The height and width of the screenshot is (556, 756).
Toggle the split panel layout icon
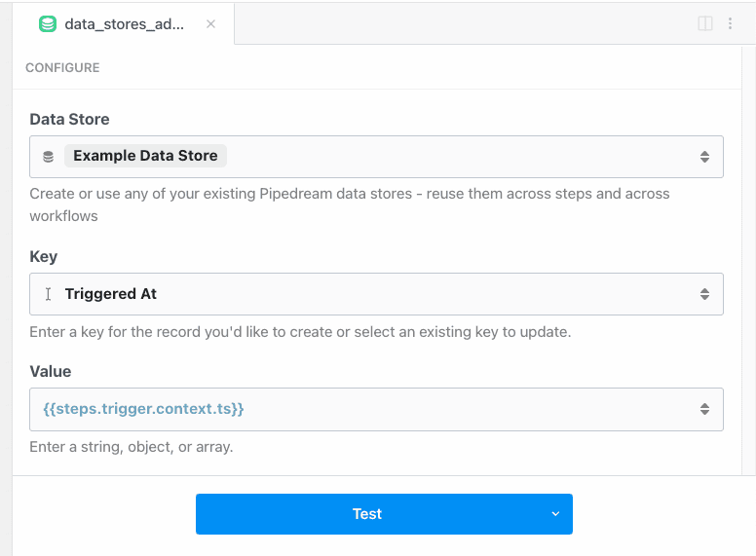[x=705, y=23]
